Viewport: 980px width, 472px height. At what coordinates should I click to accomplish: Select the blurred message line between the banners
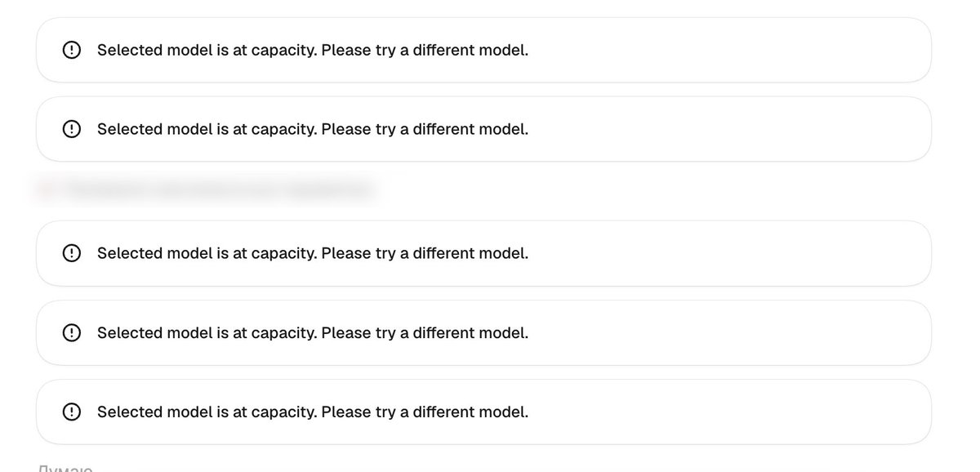coord(207,191)
